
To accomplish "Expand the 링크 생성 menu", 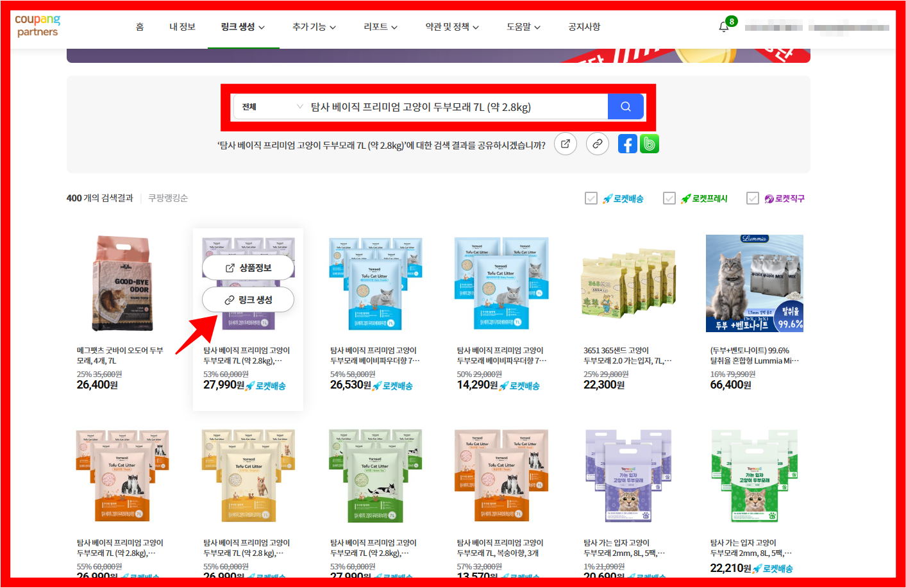I will [x=243, y=27].
